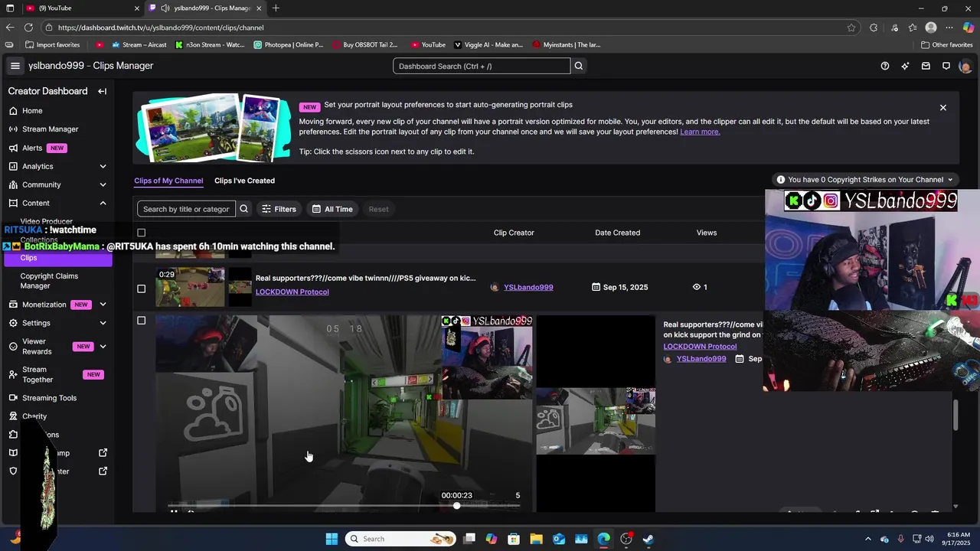Click the Reset filters button
The width and height of the screenshot is (980, 551).
(x=378, y=209)
